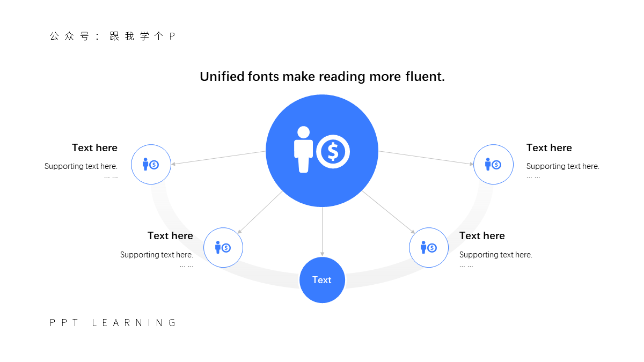Click the Chinese header text "公众号：跟我学个P"

coord(112,36)
